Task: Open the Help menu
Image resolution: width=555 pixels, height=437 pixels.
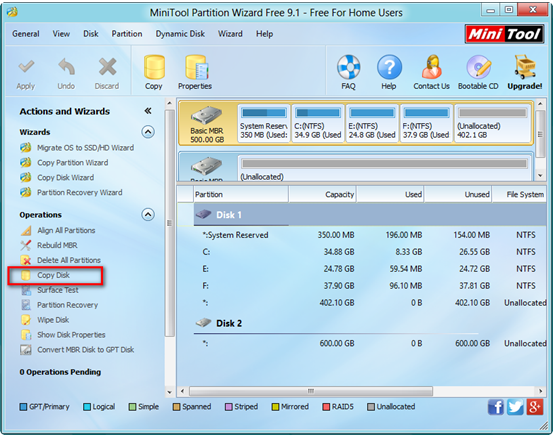Action: point(264,34)
